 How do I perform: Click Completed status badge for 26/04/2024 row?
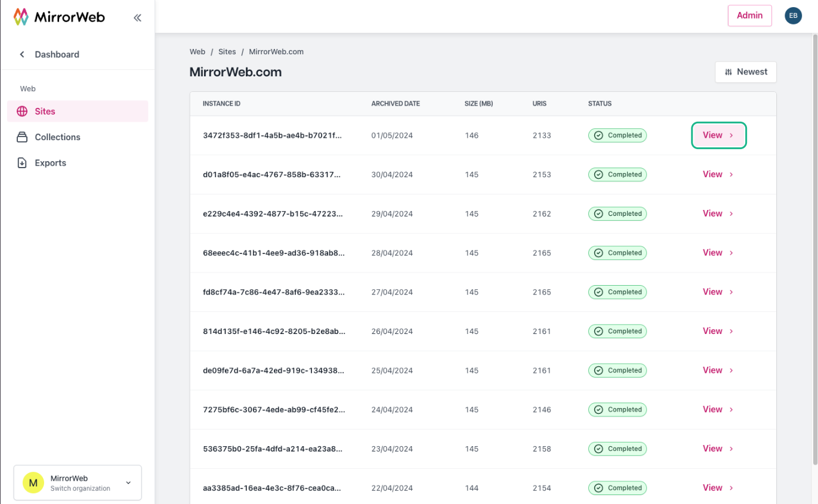click(618, 331)
